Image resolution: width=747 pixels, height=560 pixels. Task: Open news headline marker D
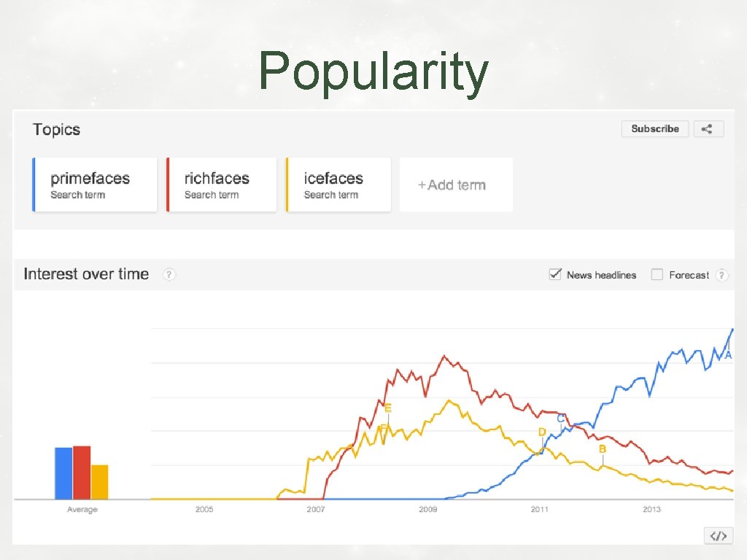(542, 432)
